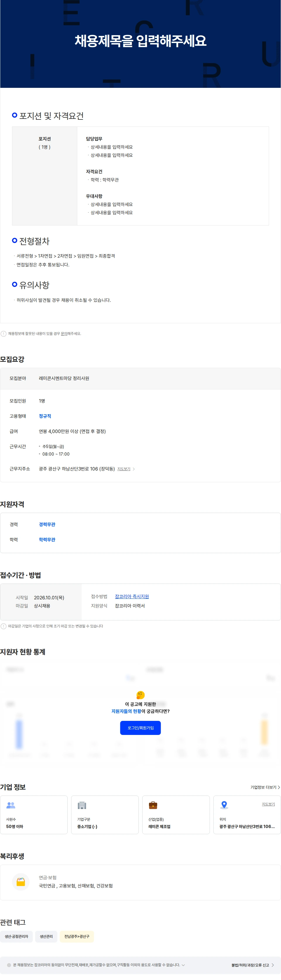Click the 학력 : 학력무관 requirement line
The image size is (281, 980).
(x=104, y=179)
